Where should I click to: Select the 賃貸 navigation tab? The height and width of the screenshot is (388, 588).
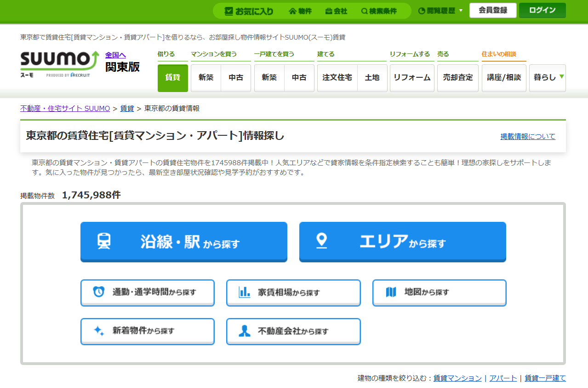coord(173,78)
